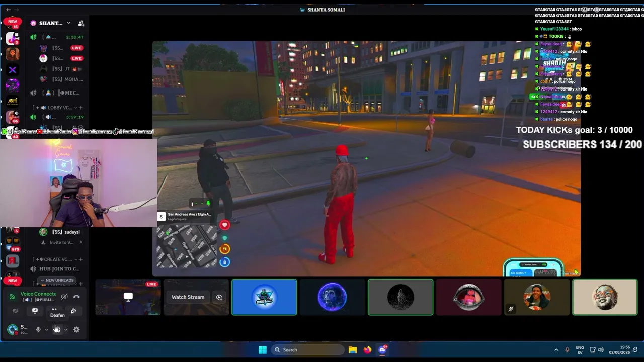The image size is (644, 362).
Task: Open server with purple X icon
Action: pos(13,70)
